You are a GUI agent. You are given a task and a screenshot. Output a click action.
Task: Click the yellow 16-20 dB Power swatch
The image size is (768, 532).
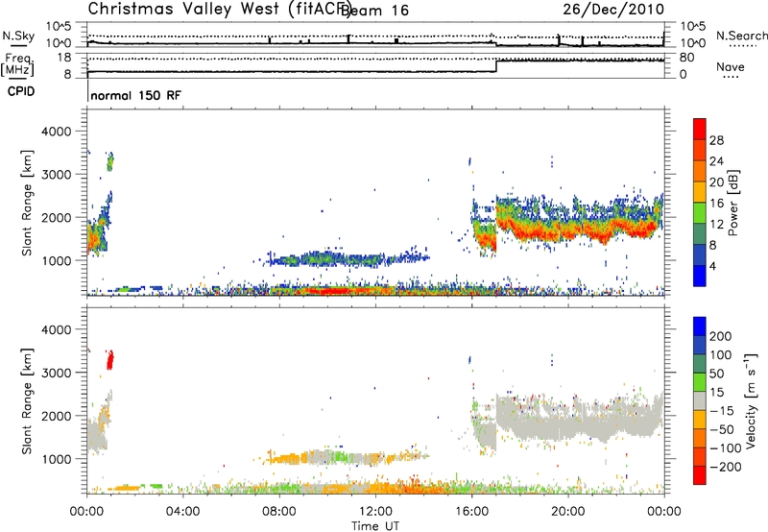click(x=700, y=191)
